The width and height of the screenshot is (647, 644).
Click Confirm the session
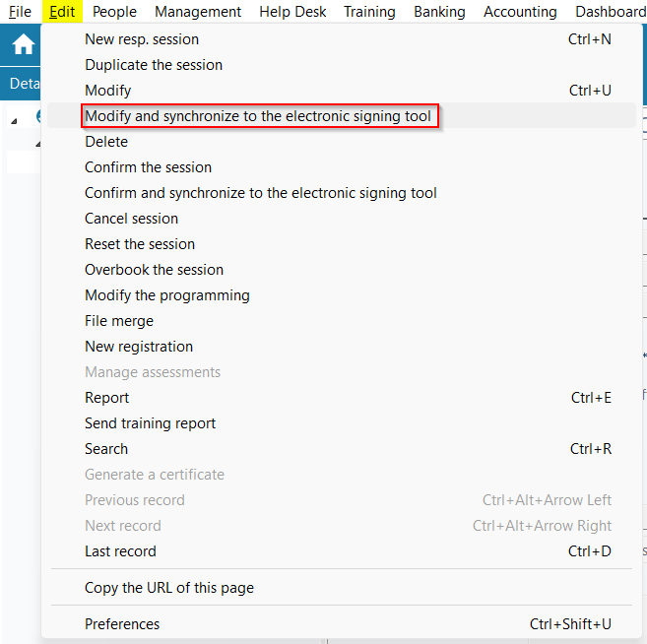point(148,167)
